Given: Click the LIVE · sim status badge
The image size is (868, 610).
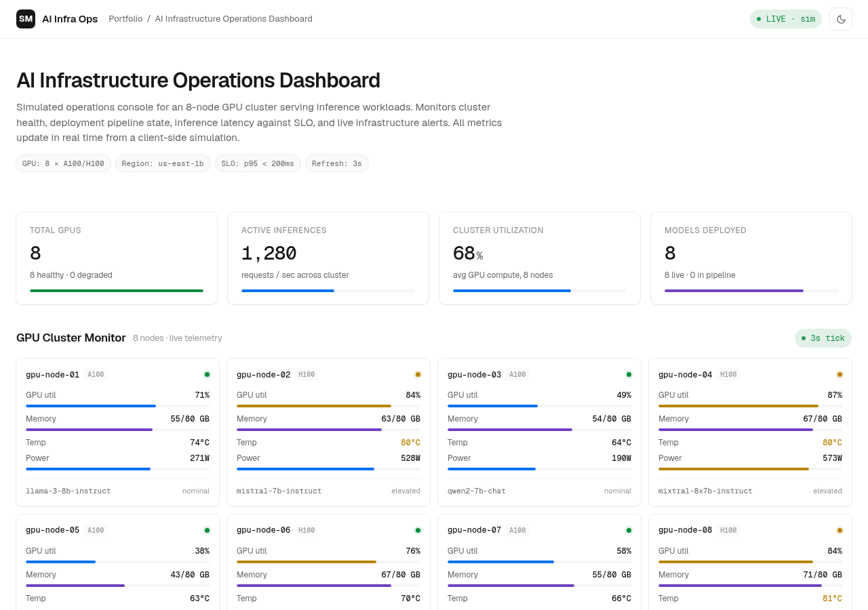Looking at the screenshot, I should [x=785, y=19].
